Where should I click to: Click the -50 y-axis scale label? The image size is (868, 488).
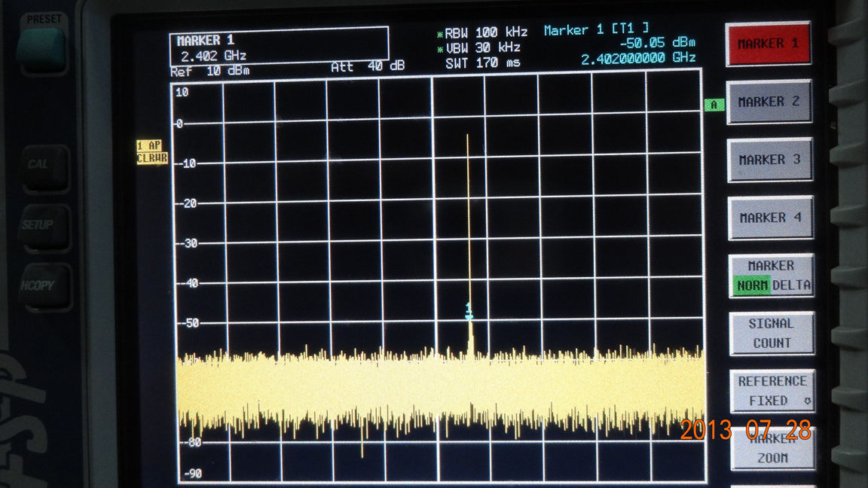pyautogui.click(x=188, y=323)
